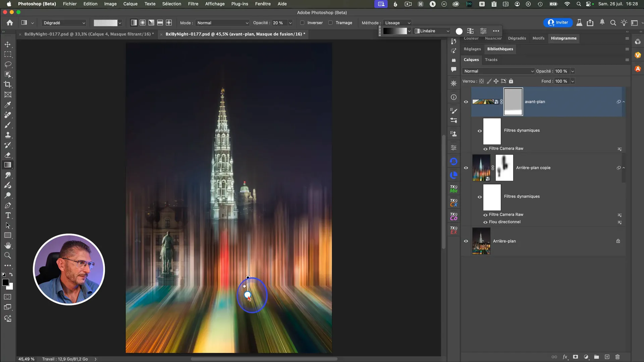The width and height of the screenshot is (644, 362).
Task: Select the Crop tool
Action: click(8, 84)
